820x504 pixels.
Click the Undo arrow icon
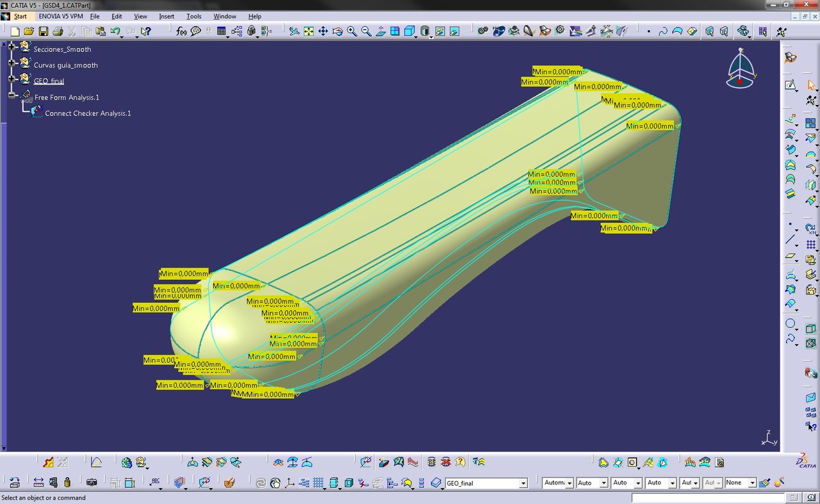pyautogui.click(x=115, y=31)
